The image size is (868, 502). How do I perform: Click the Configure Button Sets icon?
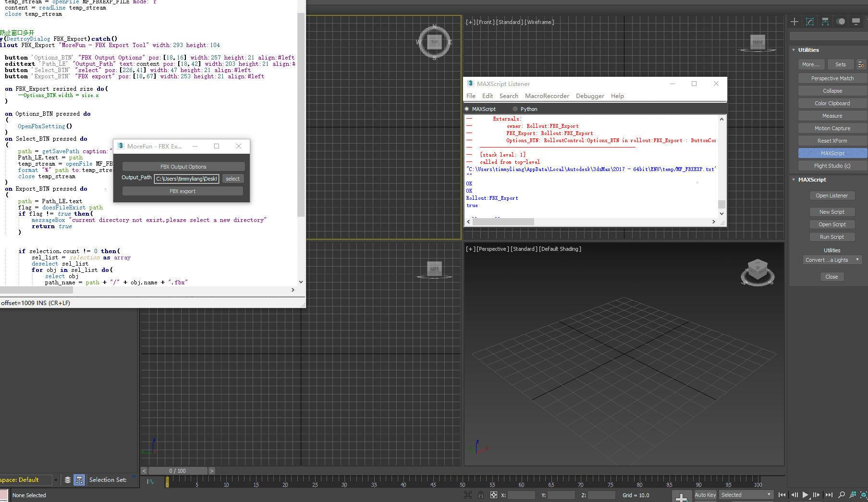(x=861, y=64)
